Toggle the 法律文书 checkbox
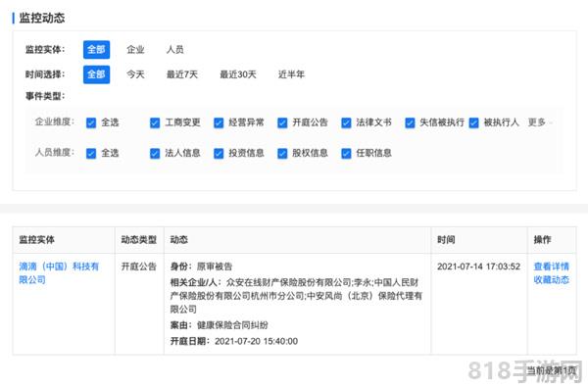 (x=346, y=122)
